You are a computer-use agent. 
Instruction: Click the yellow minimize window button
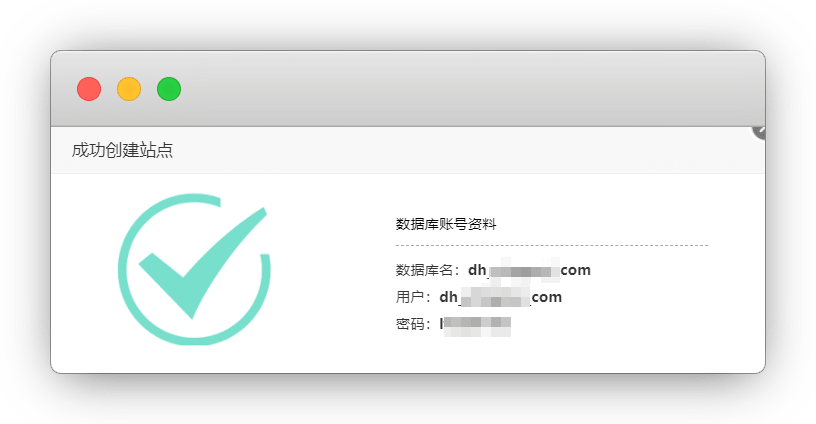[129, 89]
